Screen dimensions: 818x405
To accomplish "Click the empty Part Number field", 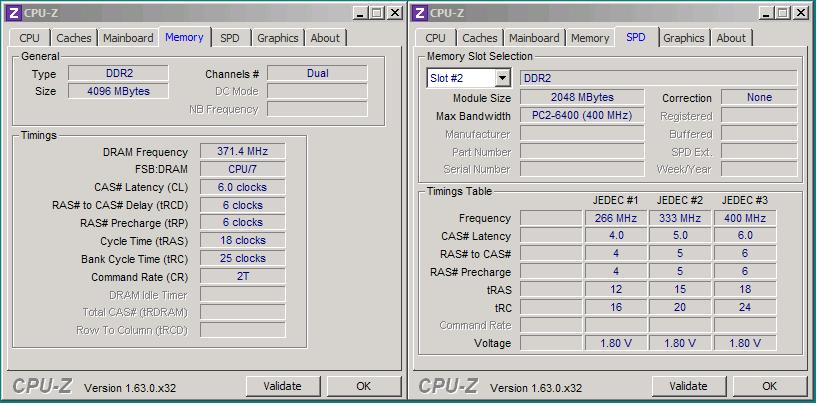I will [582, 151].
